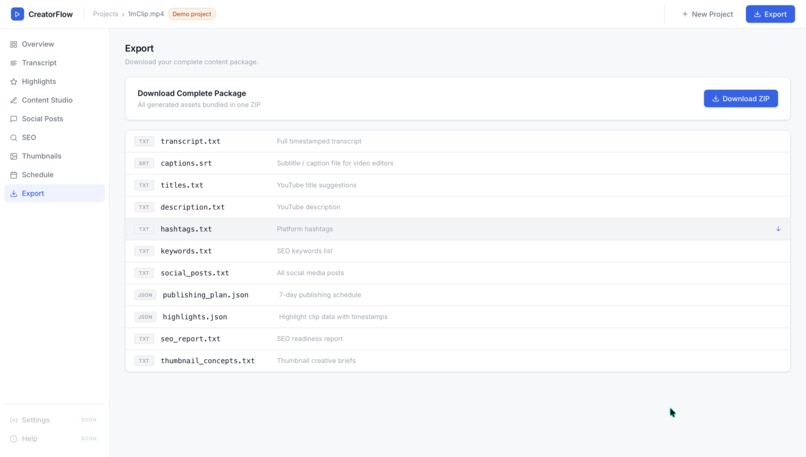
Task: Select the highlights.json file name
Action: pos(195,317)
